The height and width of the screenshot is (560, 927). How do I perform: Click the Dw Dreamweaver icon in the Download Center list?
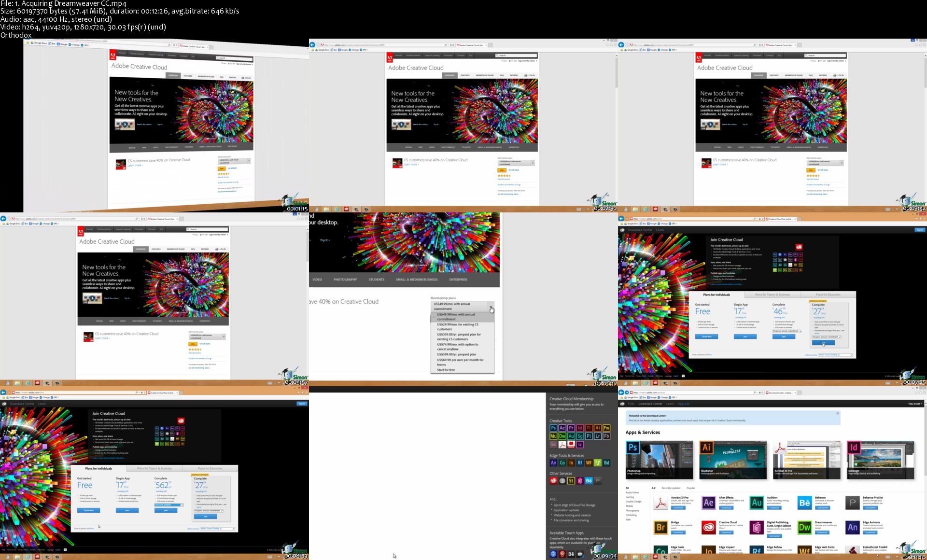point(805,528)
